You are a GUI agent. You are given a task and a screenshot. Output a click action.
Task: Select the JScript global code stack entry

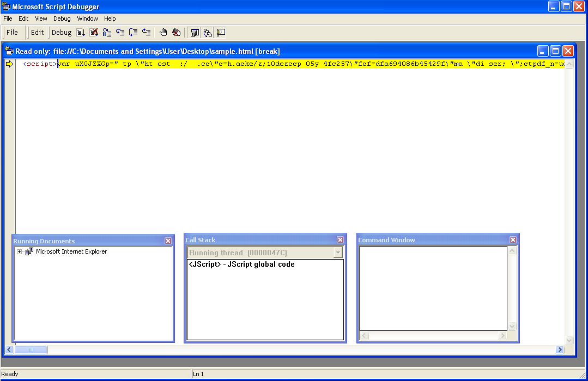click(x=241, y=265)
